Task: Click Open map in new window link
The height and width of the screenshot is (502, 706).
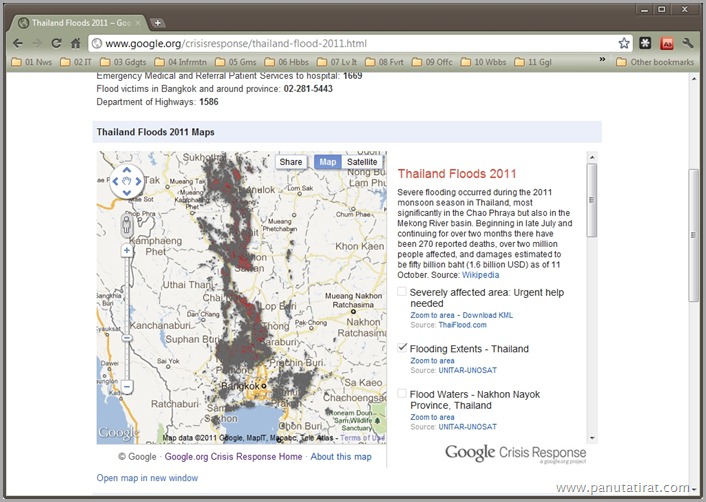Action: click(147, 478)
